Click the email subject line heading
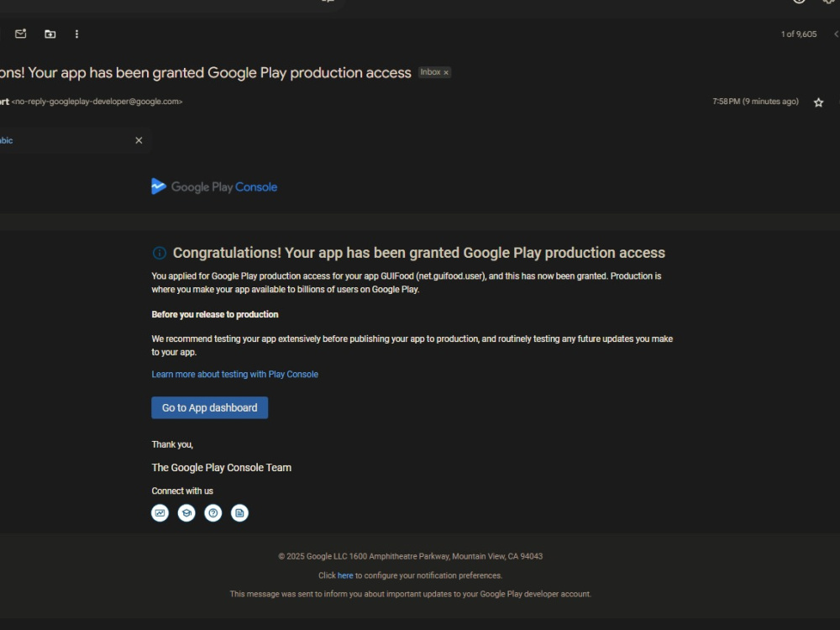This screenshot has width=840, height=630. point(206,72)
